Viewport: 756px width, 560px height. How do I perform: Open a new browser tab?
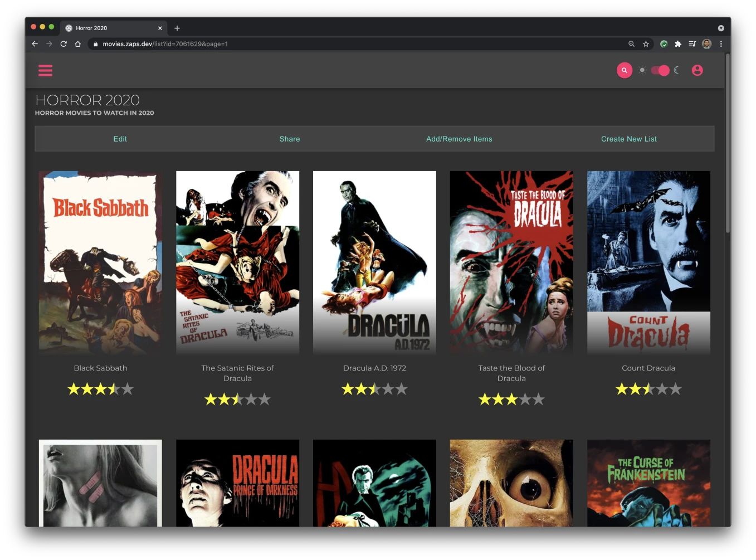(x=177, y=28)
